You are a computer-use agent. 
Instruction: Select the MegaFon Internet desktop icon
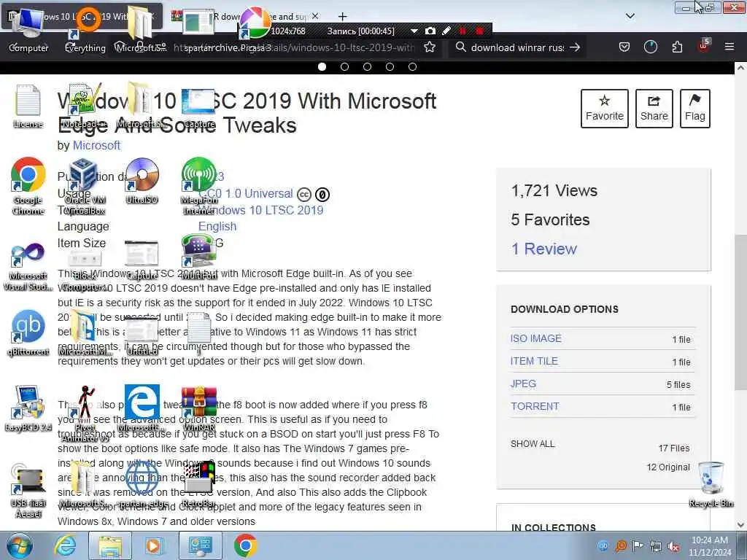199,186
